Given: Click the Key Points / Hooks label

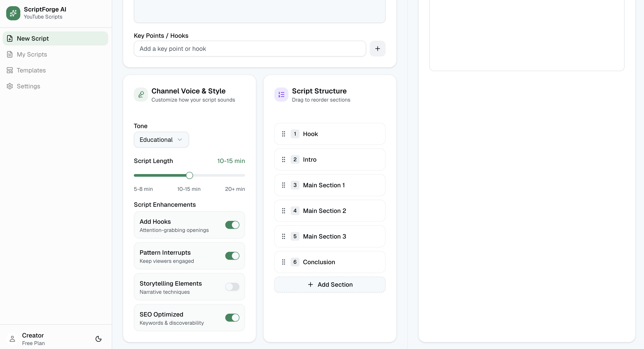Looking at the screenshot, I should 161,36.
